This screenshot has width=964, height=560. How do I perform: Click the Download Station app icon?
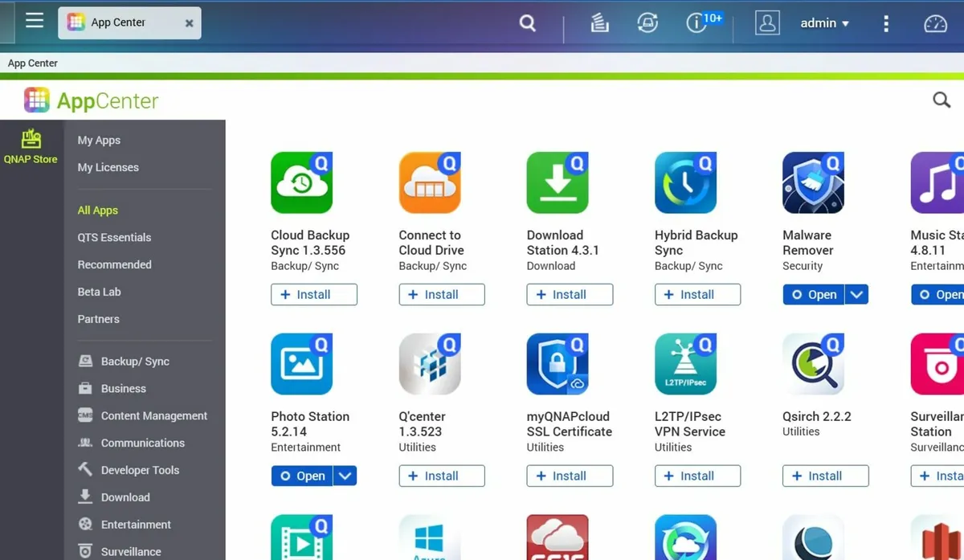pyautogui.click(x=558, y=182)
